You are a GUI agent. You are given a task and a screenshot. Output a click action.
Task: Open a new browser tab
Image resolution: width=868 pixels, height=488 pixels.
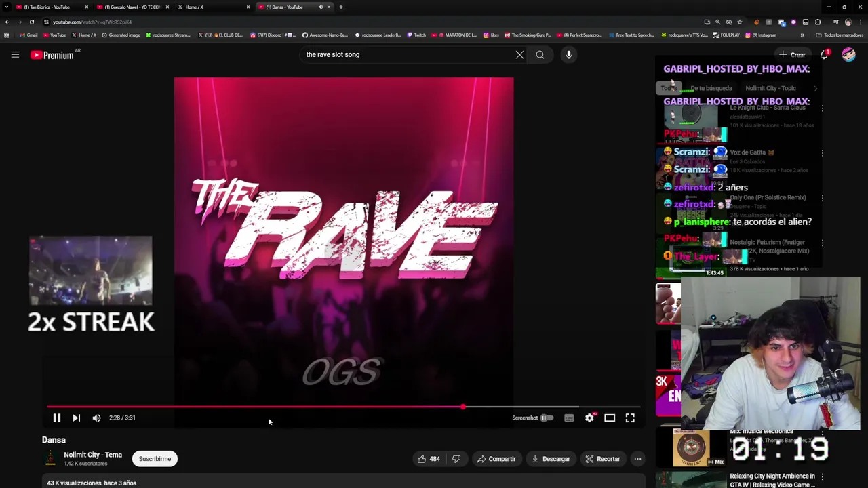[x=341, y=7]
